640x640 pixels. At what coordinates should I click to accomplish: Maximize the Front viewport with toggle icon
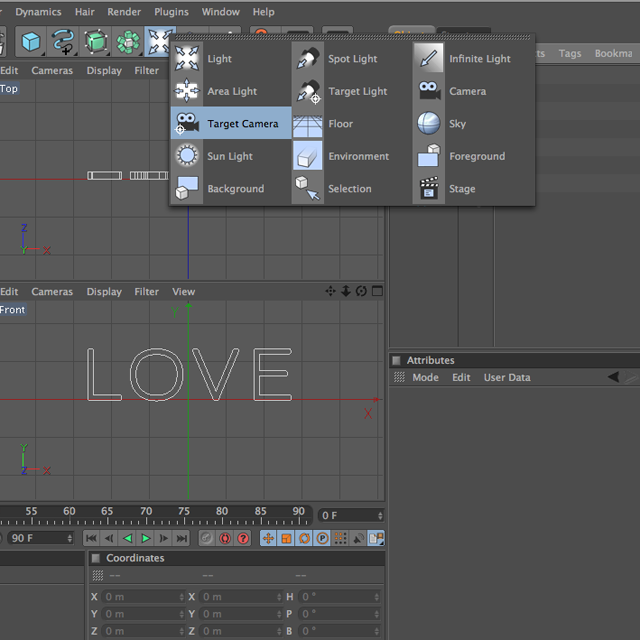tap(378, 291)
